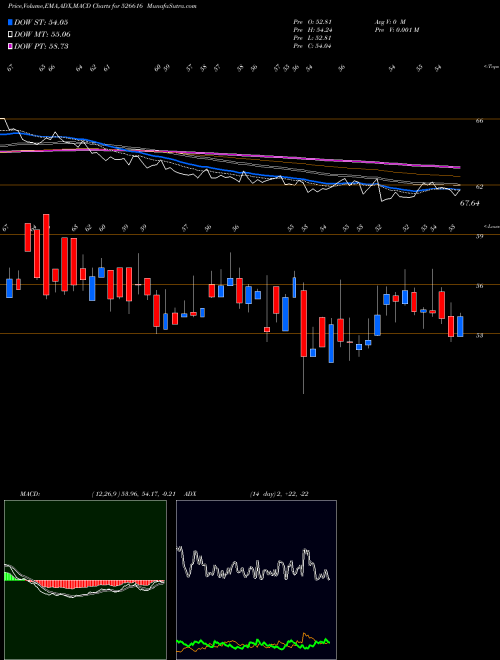Open the dark blue ADX indicator chart
500x660 pixels.
click(256, 580)
